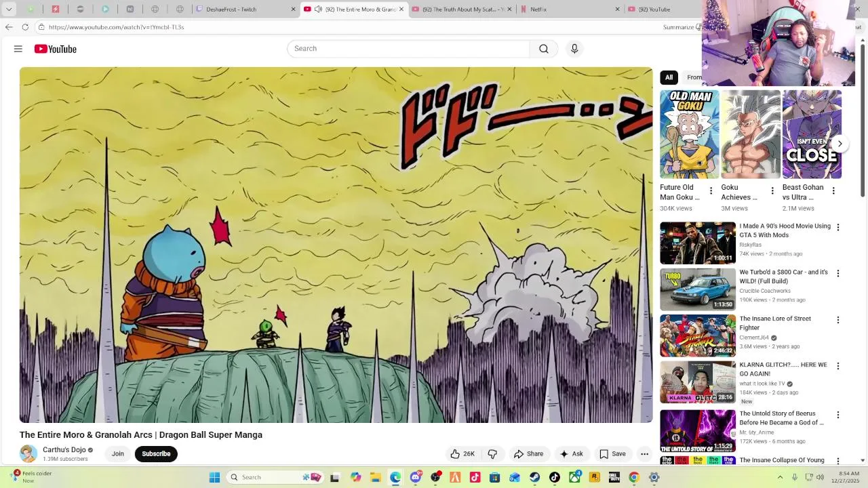
Task: Click the browser address bar URL
Action: [116, 27]
